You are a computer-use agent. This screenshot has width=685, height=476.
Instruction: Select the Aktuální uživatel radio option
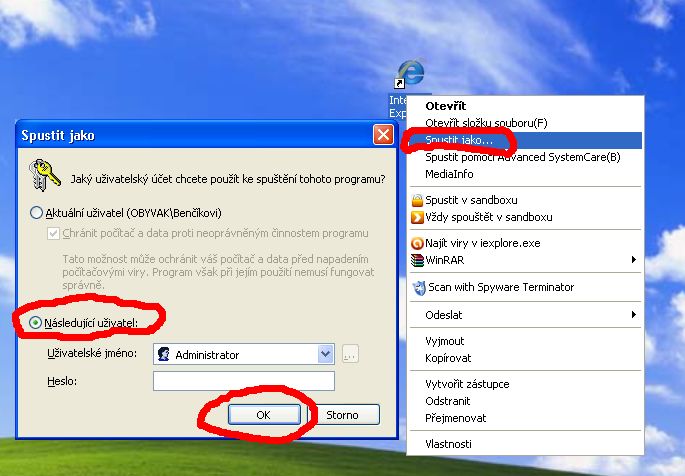click(36, 213)
